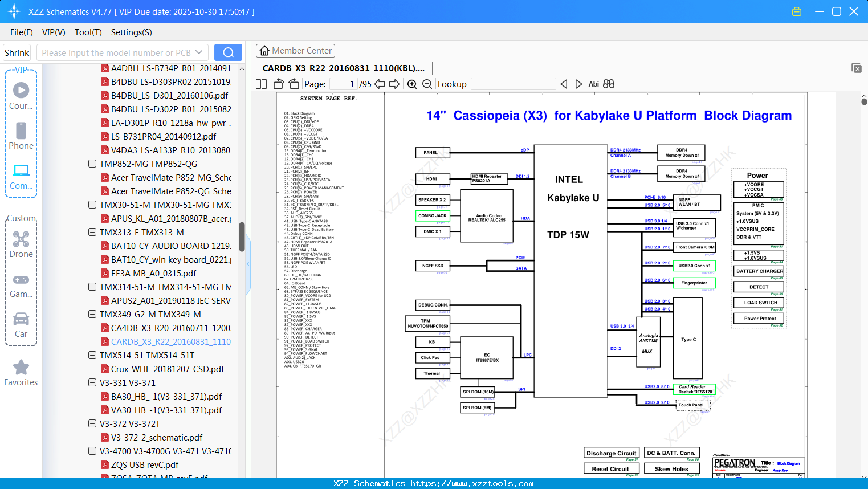The width and height of the screenshot is (868, 489).
Task: Collapse the TMX313-E TMX313-M folder
Action: (x=92, y=233)
